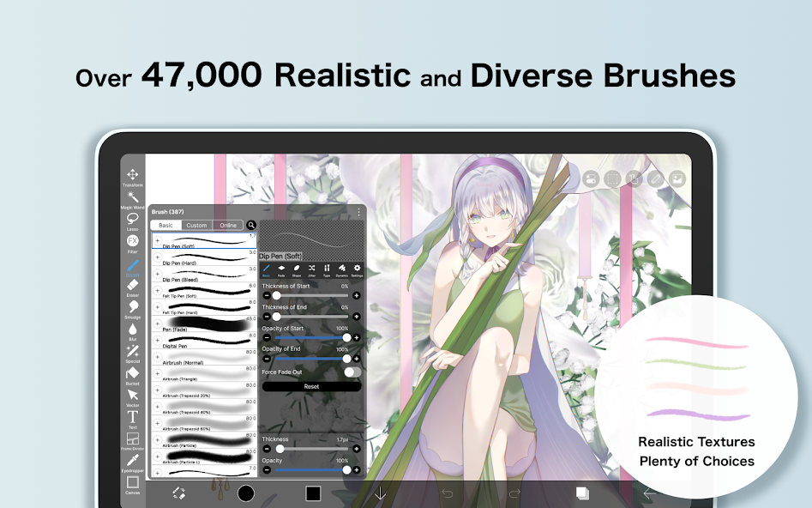Click the Opacity of Start slider
Screen dimensions: 812x508
pos(310,337)
